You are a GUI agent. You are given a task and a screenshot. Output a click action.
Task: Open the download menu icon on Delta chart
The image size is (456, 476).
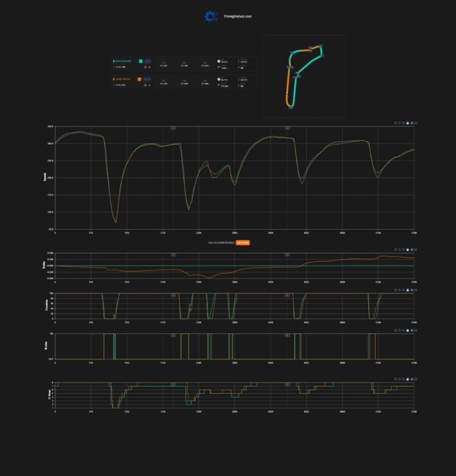[415, 250]
